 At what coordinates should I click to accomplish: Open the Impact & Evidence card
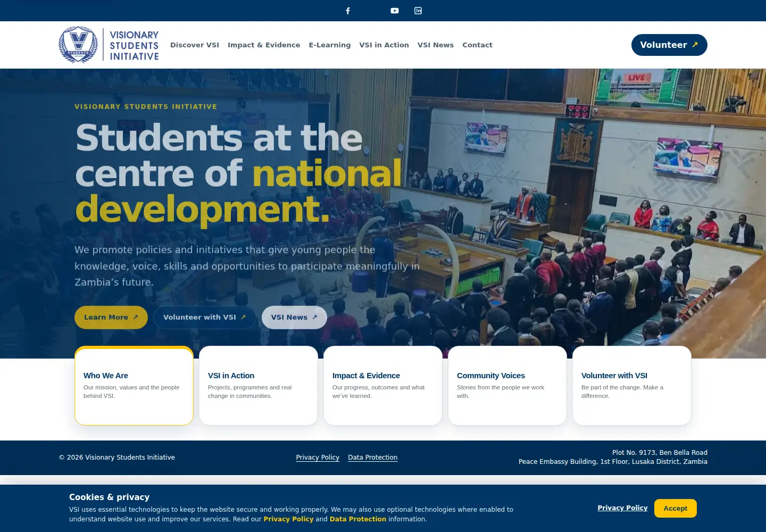[x=383, y=386]
